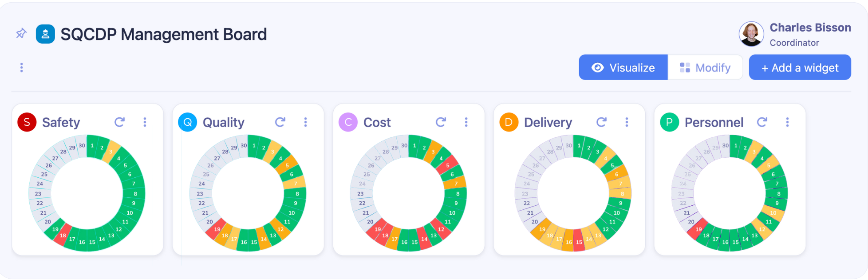Open the Cost widget options menu
This screenshot has height=280, width=868.
(466, 122)
